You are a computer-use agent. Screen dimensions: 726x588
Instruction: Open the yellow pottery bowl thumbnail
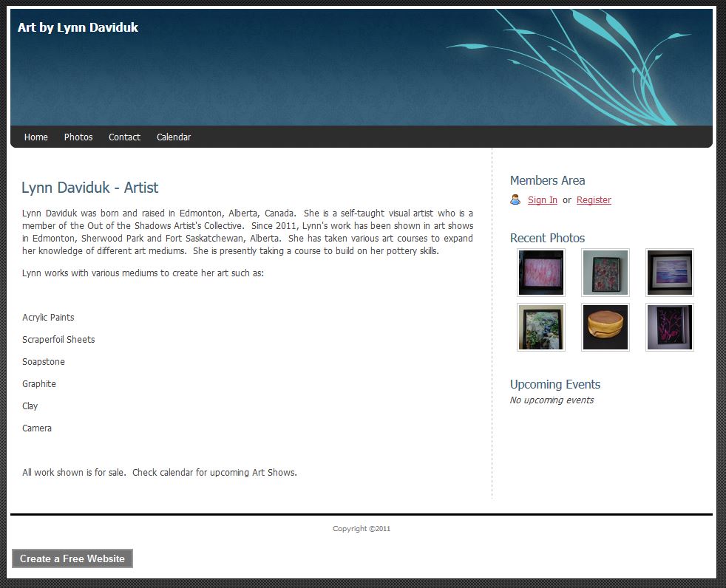(605, 327)
